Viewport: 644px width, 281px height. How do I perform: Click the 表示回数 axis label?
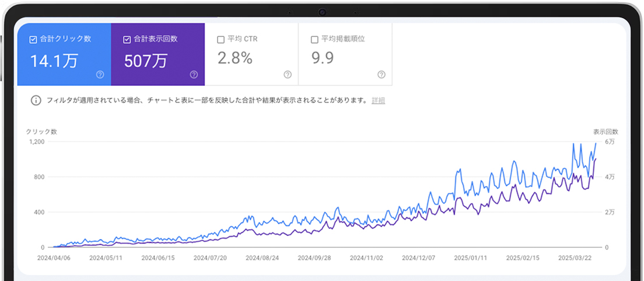[x=605, y=131]
